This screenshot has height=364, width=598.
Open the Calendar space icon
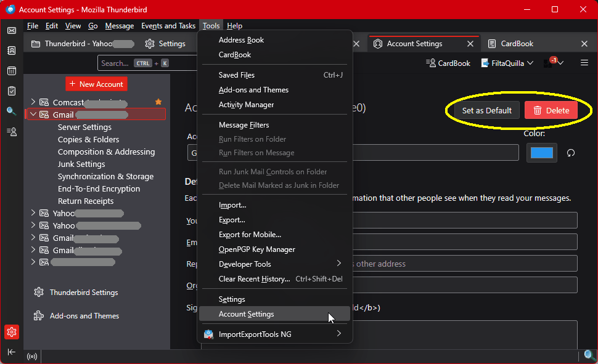(x=12, y=71)
